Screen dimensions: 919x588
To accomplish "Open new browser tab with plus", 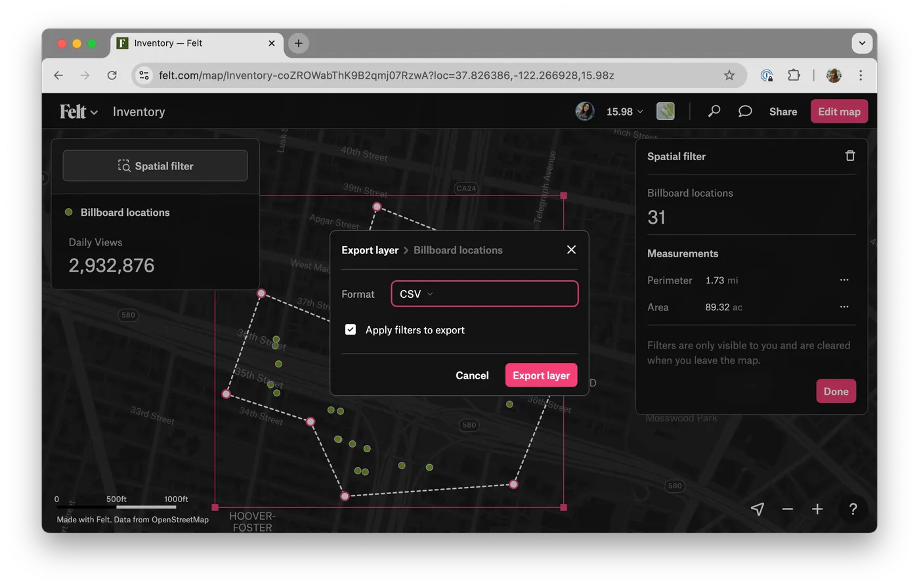I will point(299,43).
